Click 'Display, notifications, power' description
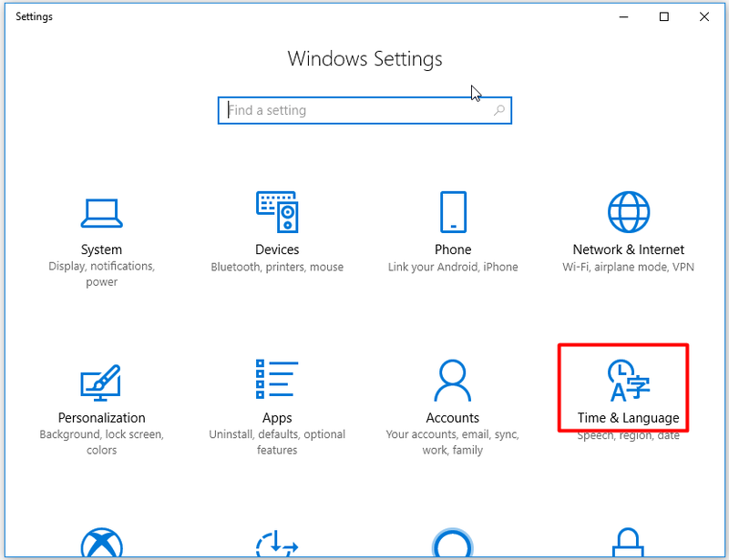729x560 pixels. click(101, 274)
